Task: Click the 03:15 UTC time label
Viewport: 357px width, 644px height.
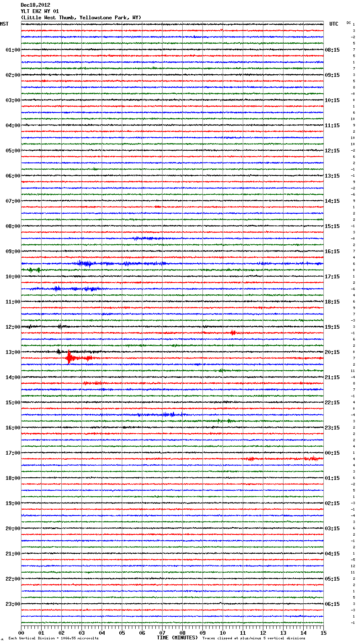Action: pos(332,529)
